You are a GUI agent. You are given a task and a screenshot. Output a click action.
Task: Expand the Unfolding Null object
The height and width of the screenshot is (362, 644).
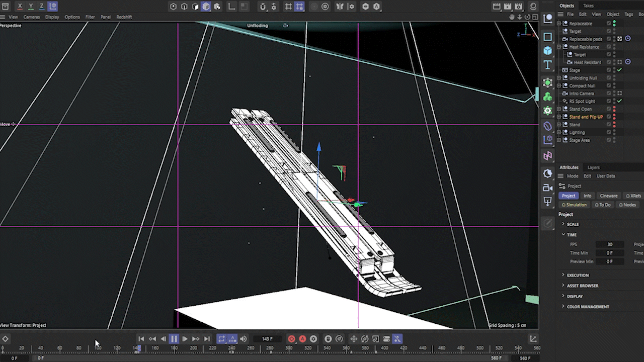click(x=559, y=78)
